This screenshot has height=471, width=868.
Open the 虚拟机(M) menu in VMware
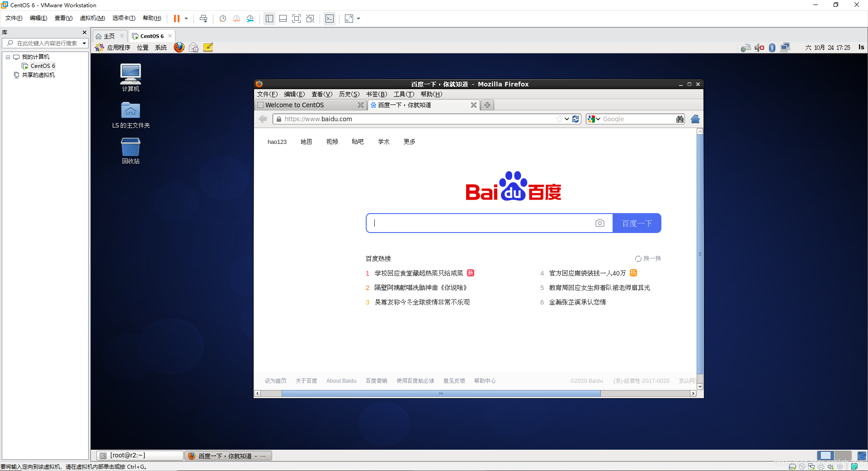pyautogui.click(x=92, y=18)
